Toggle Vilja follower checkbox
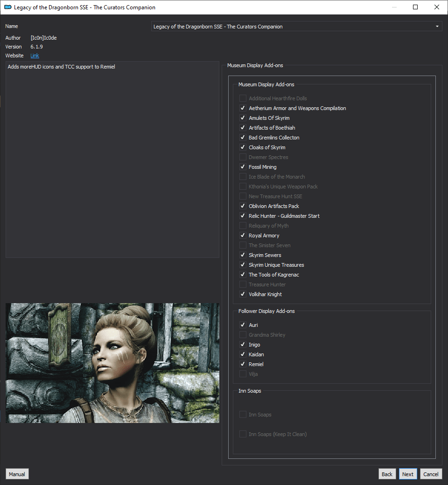Screen dimensions: 448x485 tap(243, 374)
